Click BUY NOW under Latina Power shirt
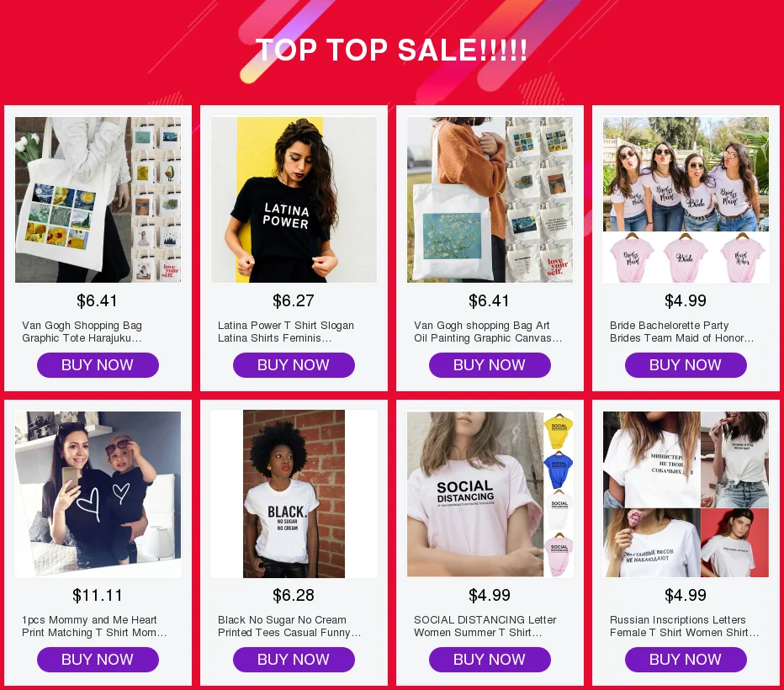Screen dimensions: 784x690 click(x=294, y=365)
